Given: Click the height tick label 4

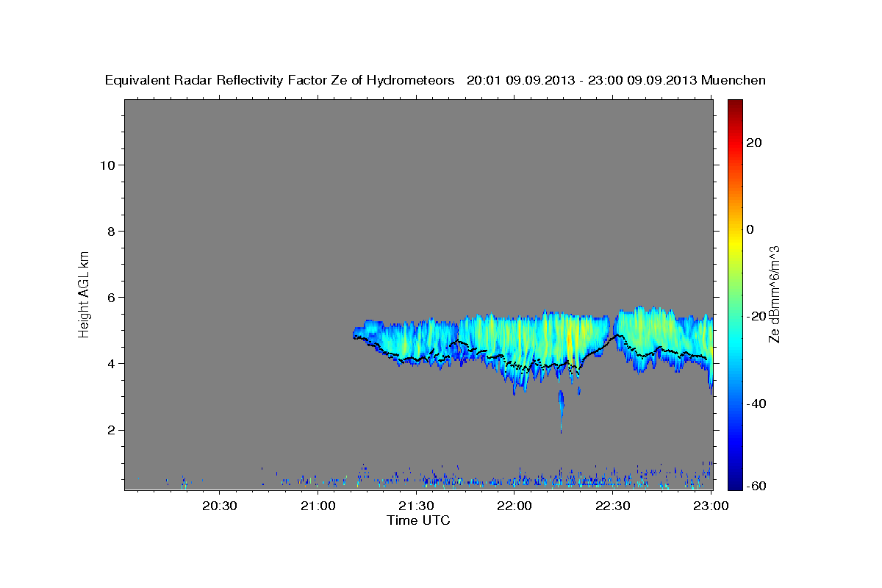Looking at the screenshot, I should coord(110,363).
